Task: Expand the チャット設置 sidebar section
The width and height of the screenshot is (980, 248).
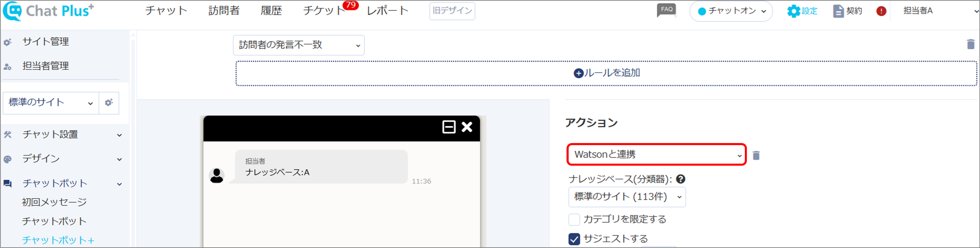Action: tap(63, 135)
